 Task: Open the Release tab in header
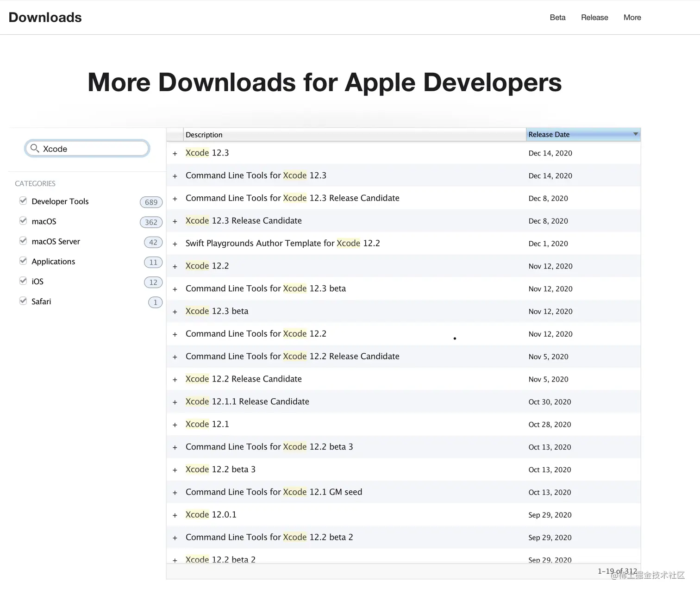pyautogui.click(x=594, y=18)
